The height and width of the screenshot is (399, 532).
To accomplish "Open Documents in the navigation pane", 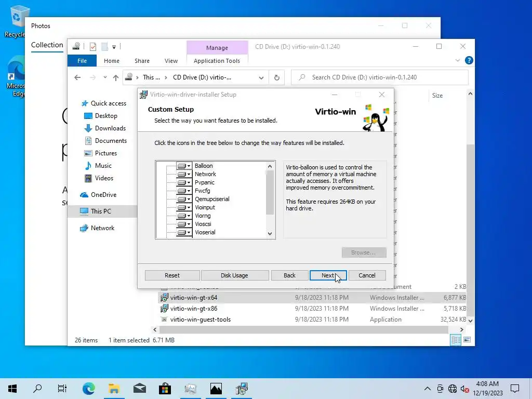I will click(105, 141).
